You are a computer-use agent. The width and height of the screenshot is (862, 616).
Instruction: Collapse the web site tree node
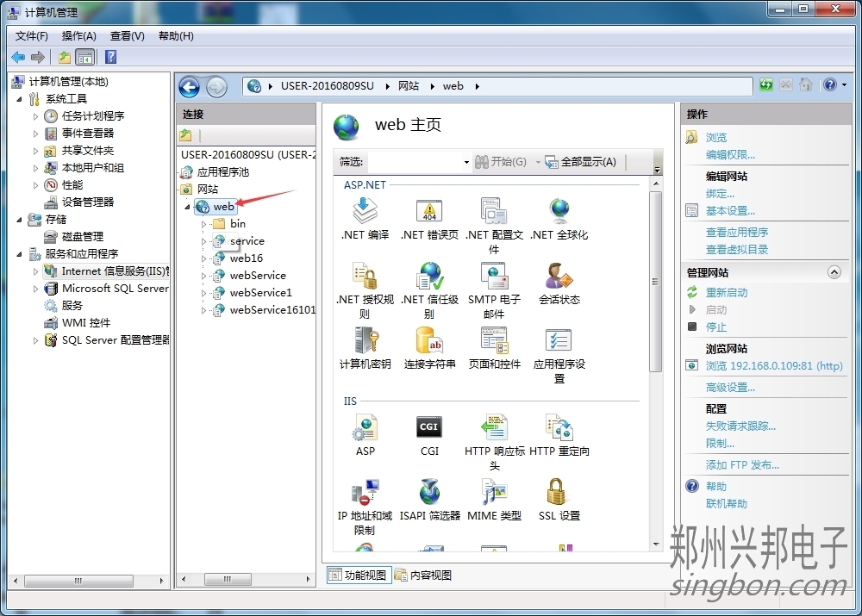[187, 207]
